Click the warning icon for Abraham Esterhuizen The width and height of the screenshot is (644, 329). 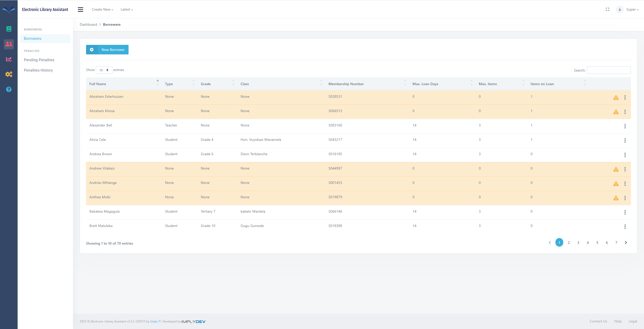point(616,97)
